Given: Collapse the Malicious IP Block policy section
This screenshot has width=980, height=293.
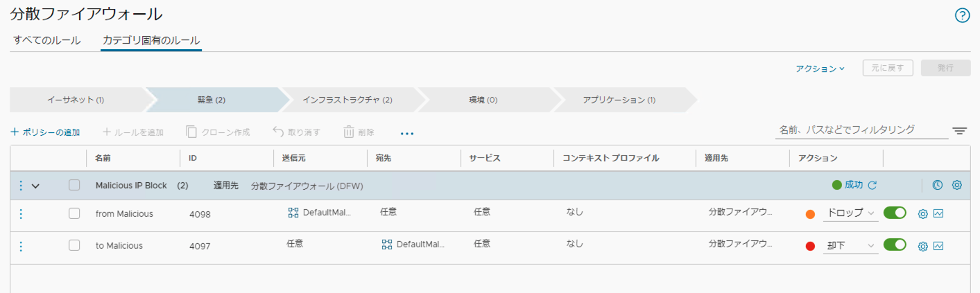Looking at the screenshot, I should click(36, 186).
